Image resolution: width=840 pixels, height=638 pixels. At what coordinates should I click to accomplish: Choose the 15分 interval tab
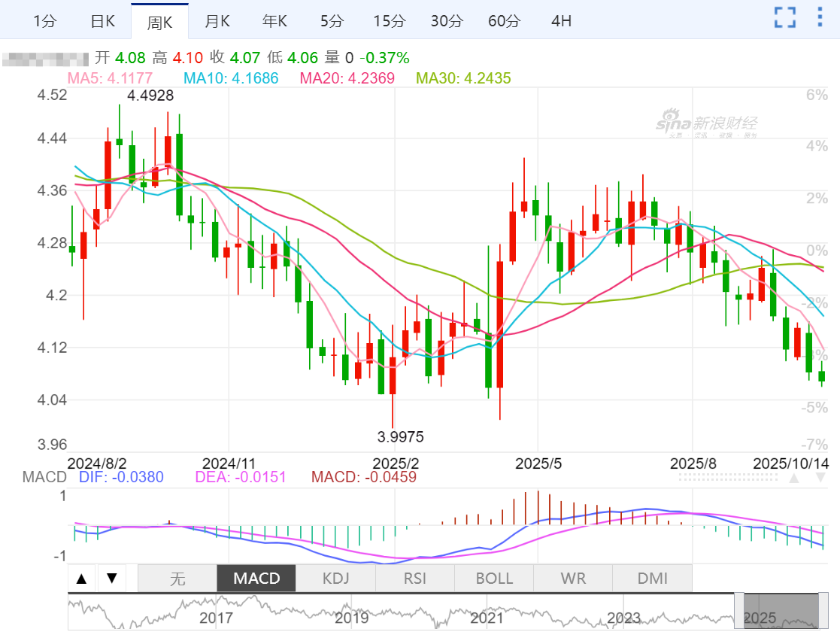(x=389, y=21)
